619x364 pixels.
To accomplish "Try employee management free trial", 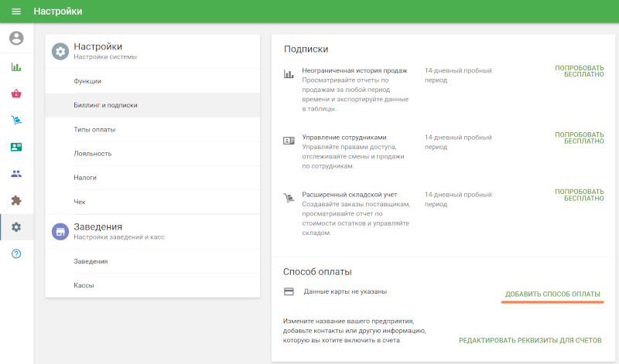I will coord(579,138).
